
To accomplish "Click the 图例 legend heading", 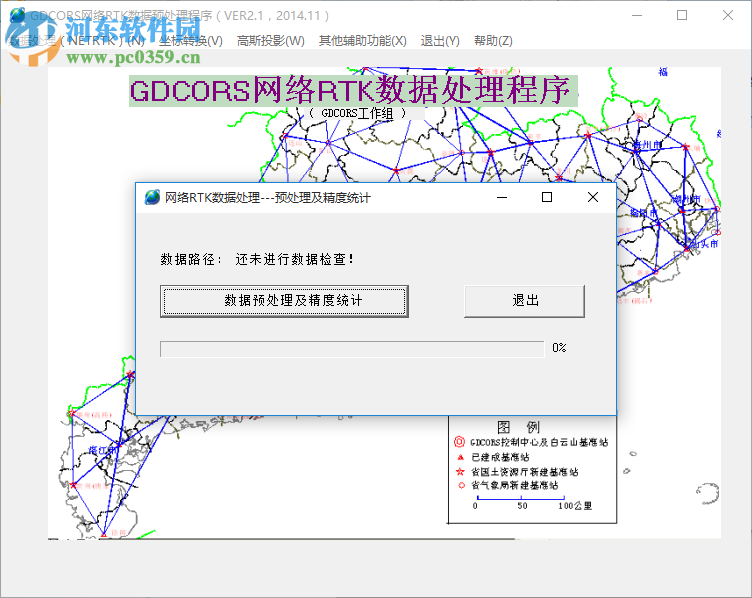I will pyautogui.click(x=518, y=426).
